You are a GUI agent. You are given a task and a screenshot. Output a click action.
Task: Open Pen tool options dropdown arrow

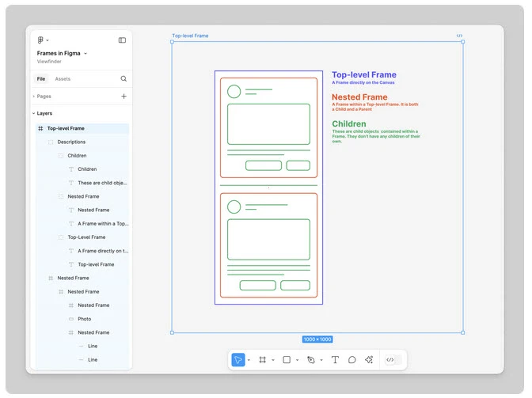[321, 360]
